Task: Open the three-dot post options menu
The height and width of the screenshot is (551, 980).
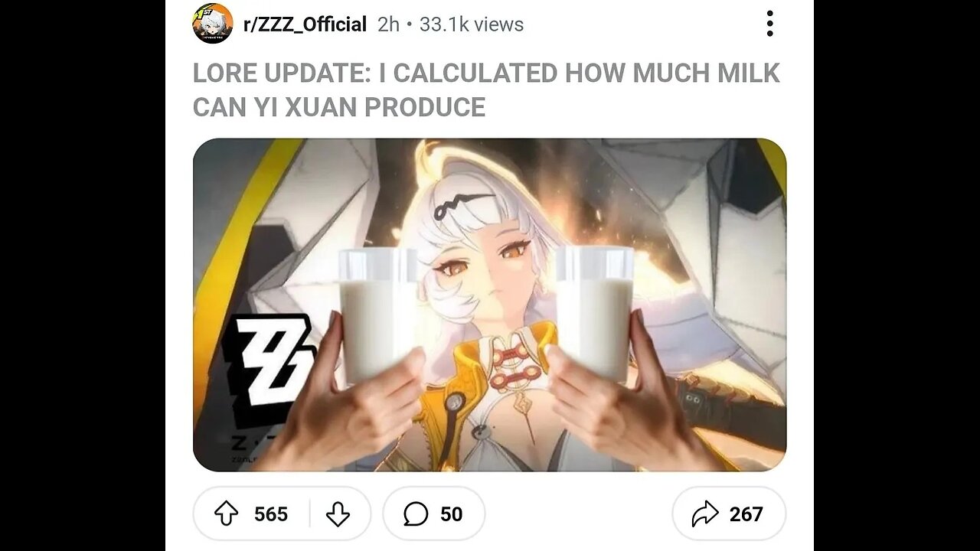Action: (769, 24)
